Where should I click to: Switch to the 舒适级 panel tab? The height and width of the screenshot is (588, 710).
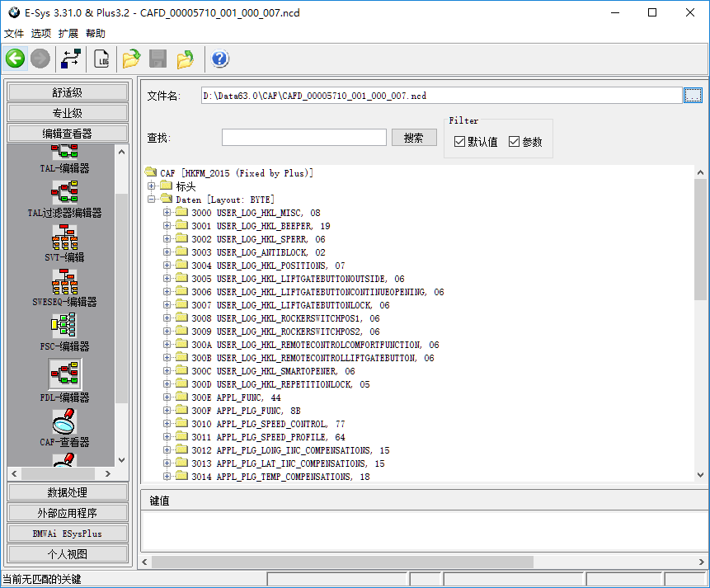[68, 92]
